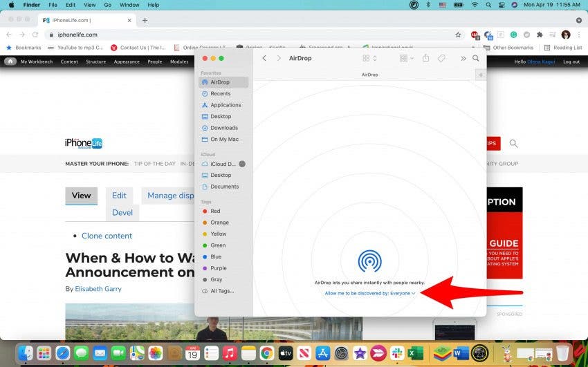Open the Go menu in the menu bar

pos(107,5)
